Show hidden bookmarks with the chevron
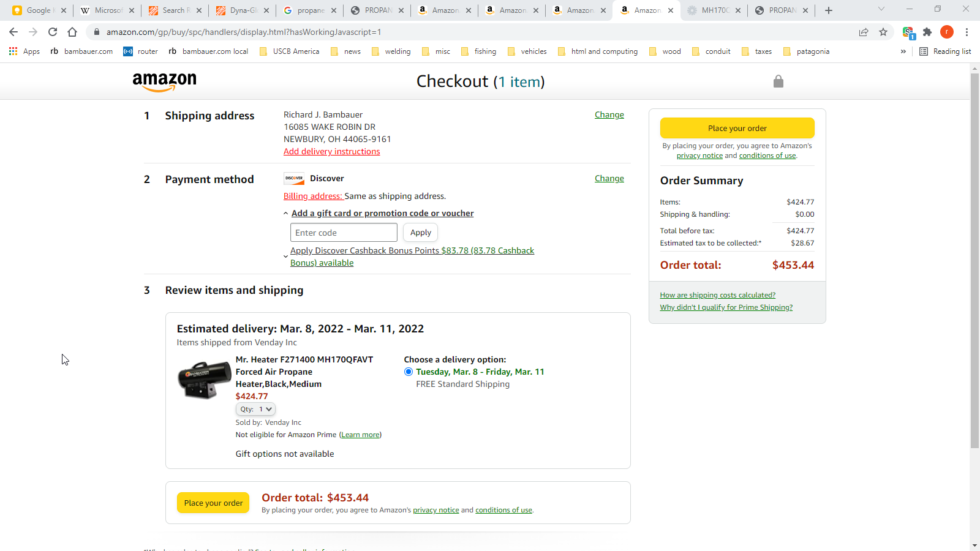The width and height of the screenshot is (980, 551). pos(903,51)
